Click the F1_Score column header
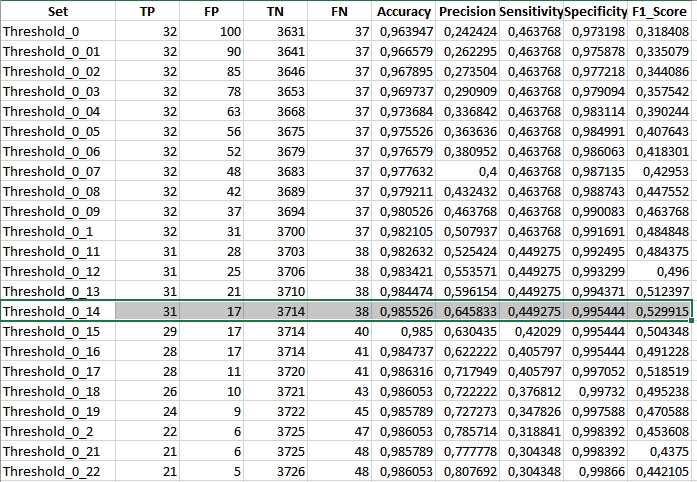697x482 pixels. (x=662, y=11)
